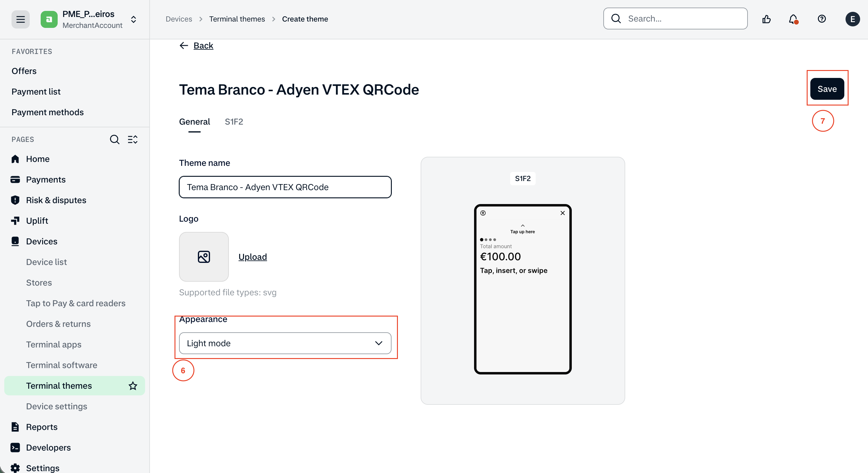Switch to the S1F2 tab
The image size is (868, 473).
click(234, 122)
